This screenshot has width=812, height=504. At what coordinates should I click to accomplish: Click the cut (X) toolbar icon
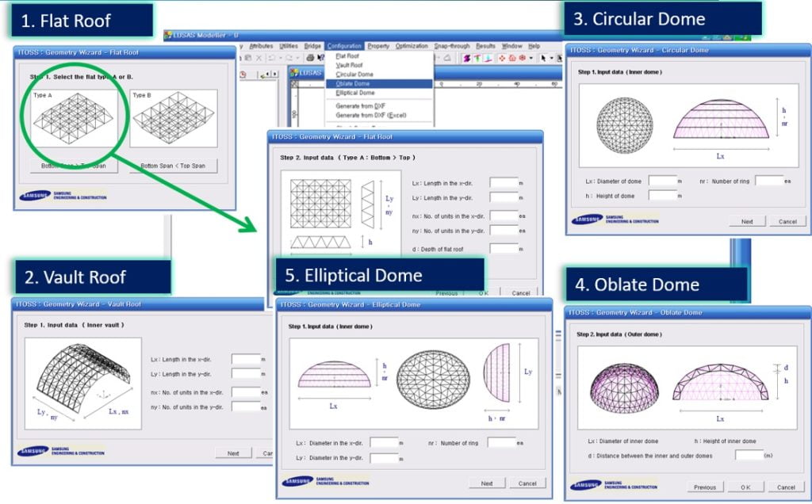[259, 59]
